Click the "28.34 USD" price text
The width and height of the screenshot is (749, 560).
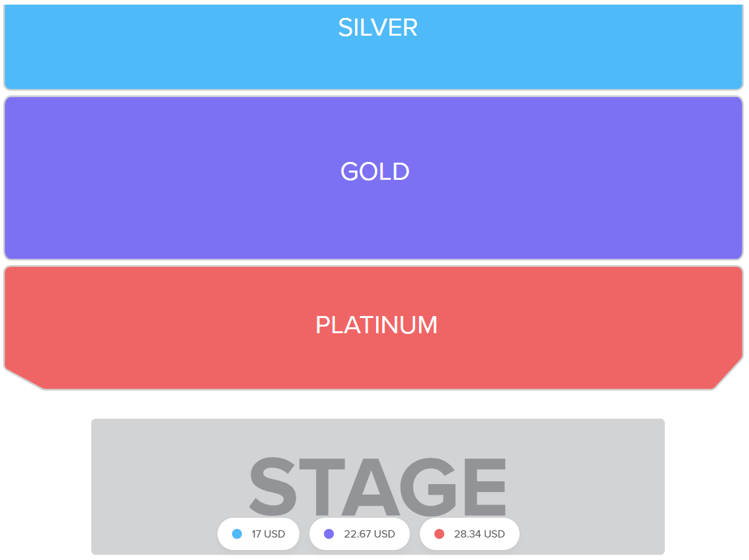point(479,534)
